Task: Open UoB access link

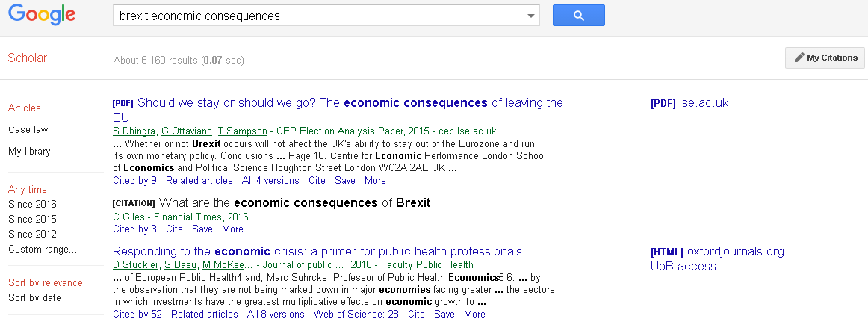Action: pos(683,266)
